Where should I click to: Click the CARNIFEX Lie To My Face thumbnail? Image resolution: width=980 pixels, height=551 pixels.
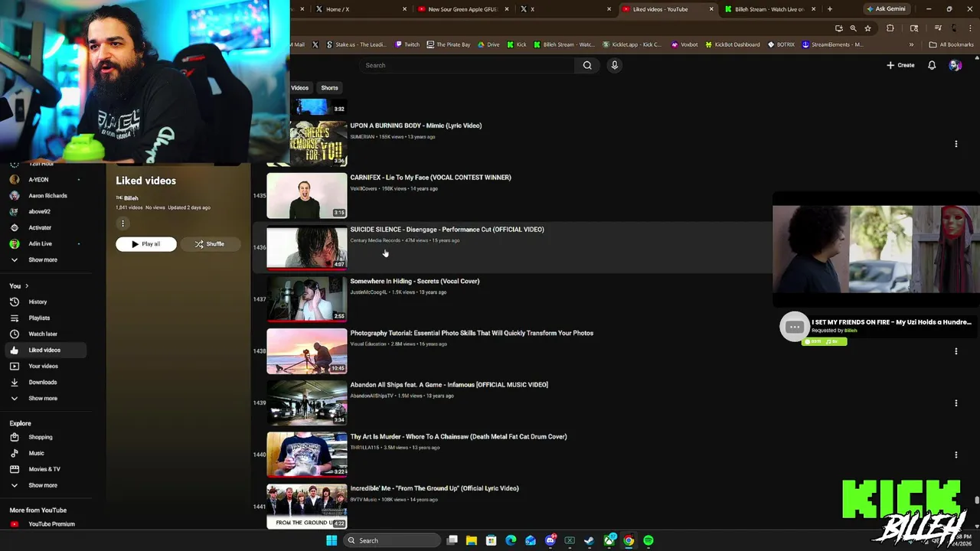(306, 196)
